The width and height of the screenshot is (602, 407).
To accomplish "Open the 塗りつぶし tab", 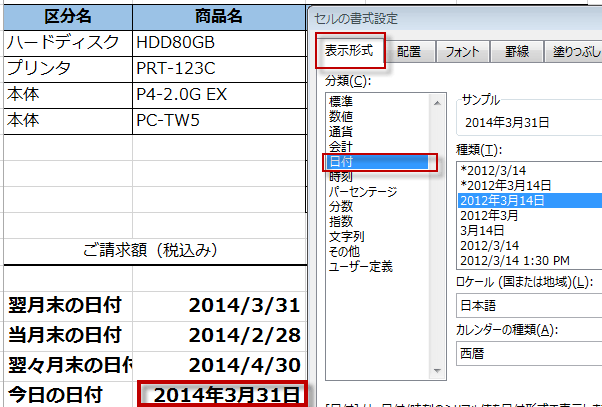I will point(574,51).
